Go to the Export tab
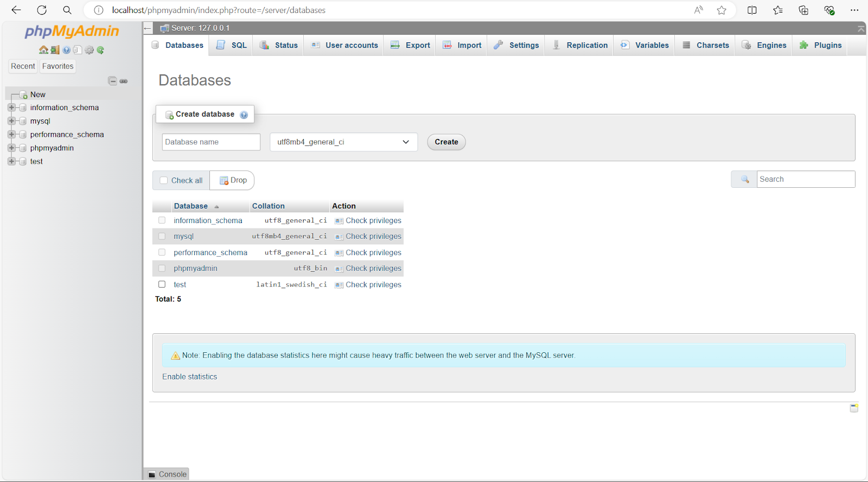Viewport: 868px width, 482px height. pos(411,46)
